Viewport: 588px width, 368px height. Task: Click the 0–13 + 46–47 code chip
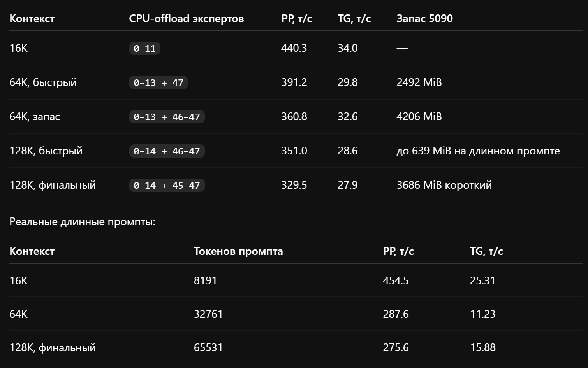167,117
